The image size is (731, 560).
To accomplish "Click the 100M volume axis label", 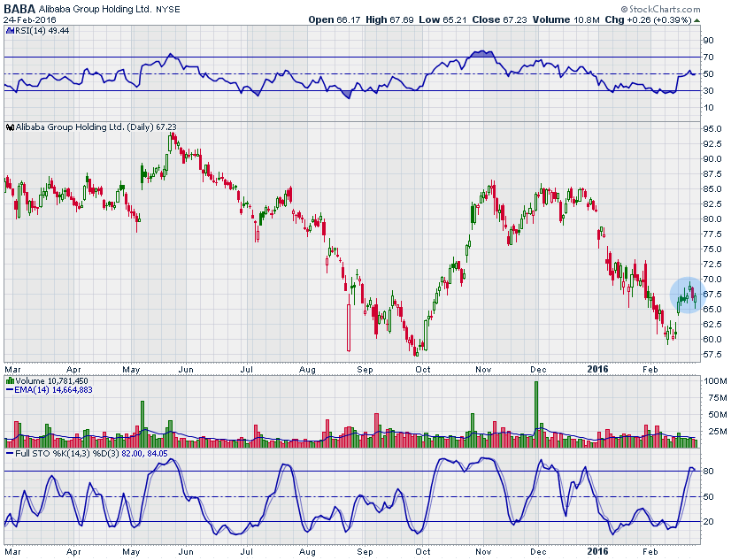I will [x=715, y=381].
